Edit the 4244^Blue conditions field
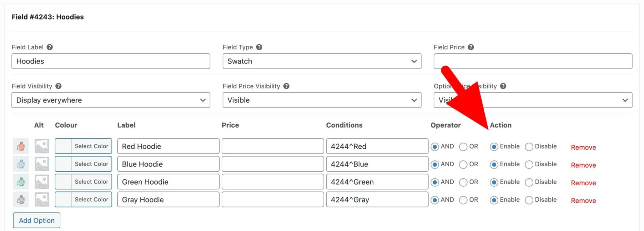Image resolution: width=644 pixels, height=231 pixels. 377,164
